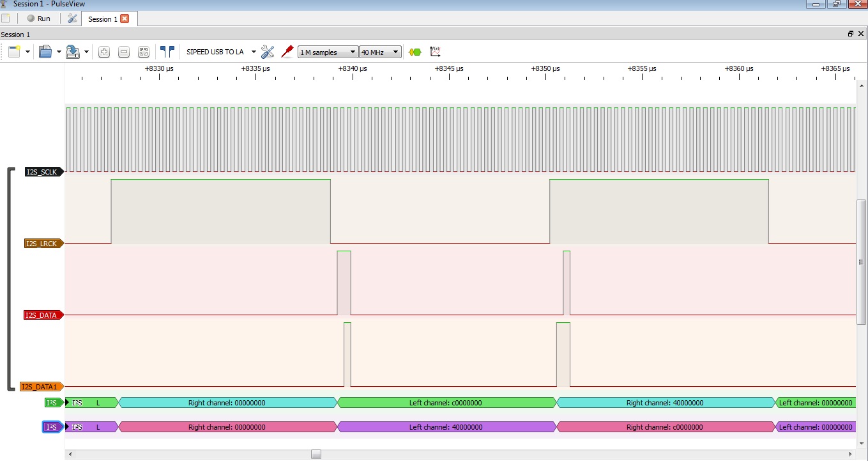
Task: Zoom in on the waveform view
Action: point(104,52)
